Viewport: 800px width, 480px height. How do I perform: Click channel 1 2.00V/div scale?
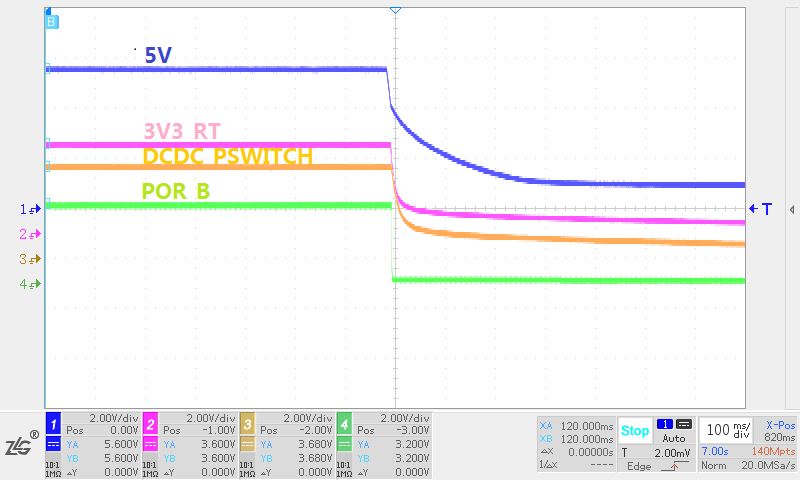point(114,418)
